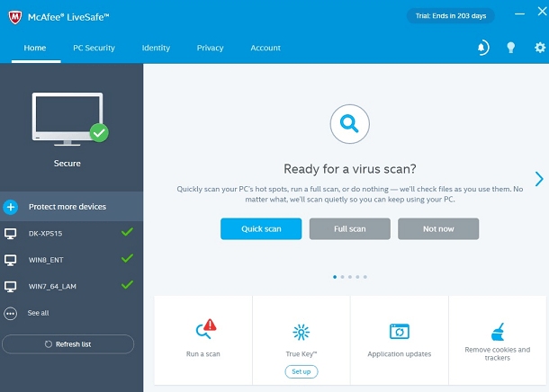Open the PC Security tab
Image resolution: width=549 pixels, height=392 pixels.
pos(94,48)
